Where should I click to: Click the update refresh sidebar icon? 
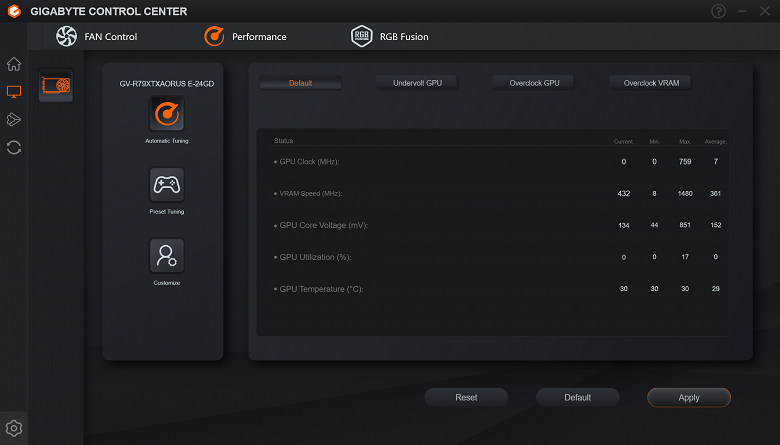pos(14,147)
